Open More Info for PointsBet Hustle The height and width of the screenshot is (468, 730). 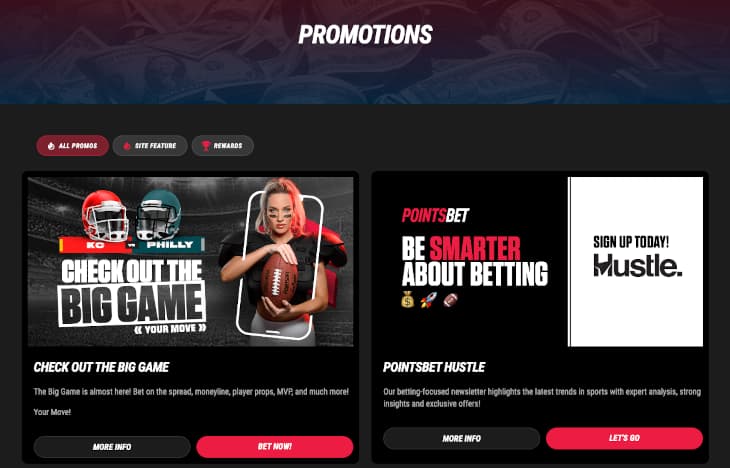[461, 439]
